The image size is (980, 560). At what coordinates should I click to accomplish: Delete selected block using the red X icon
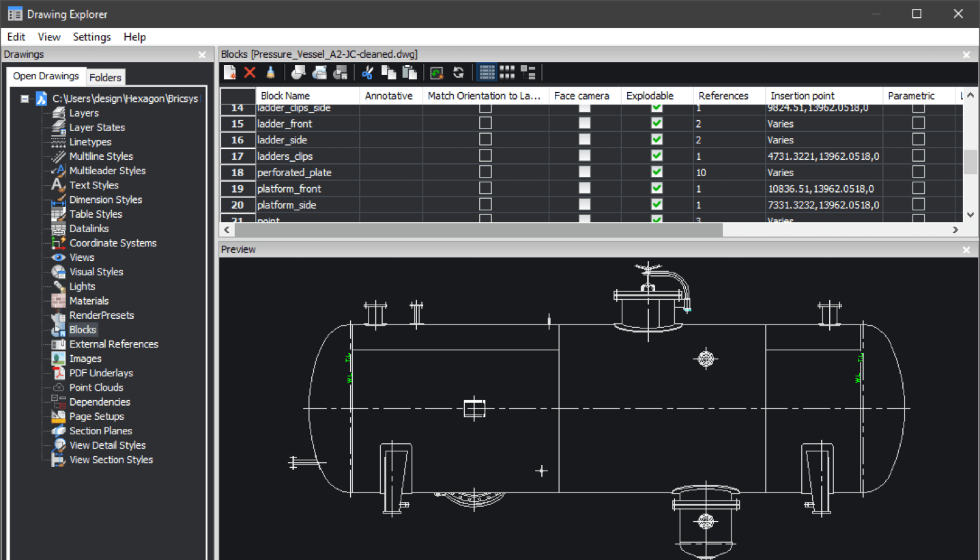coord(250,72)
